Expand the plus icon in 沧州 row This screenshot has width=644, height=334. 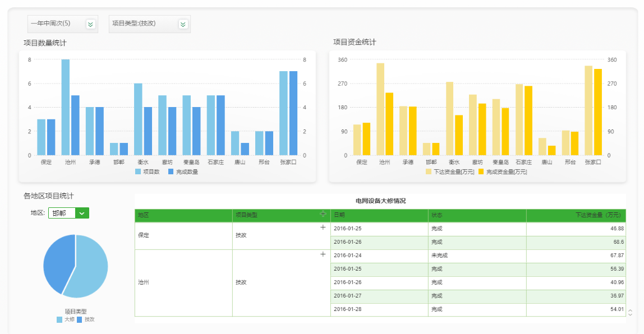(323, 254)
